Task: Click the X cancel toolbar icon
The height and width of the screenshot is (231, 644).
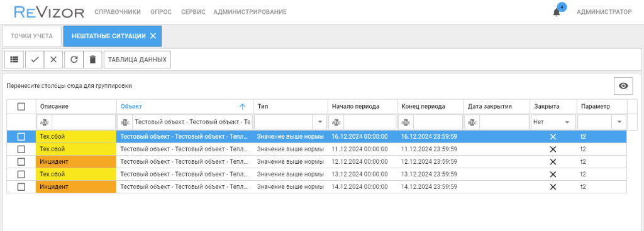Action: tap(53, 60)
